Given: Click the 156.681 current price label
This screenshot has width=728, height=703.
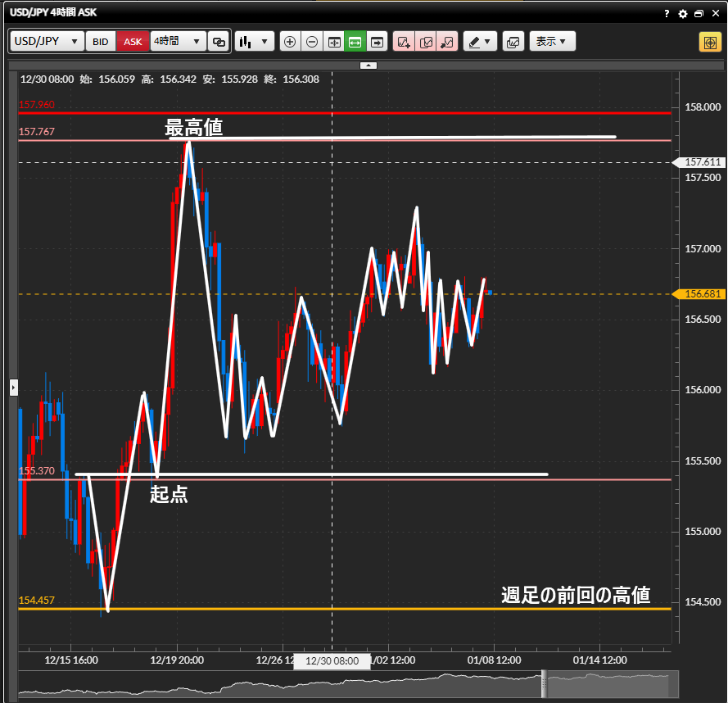Looking at the screenshot, I should [x=699, y=294].
